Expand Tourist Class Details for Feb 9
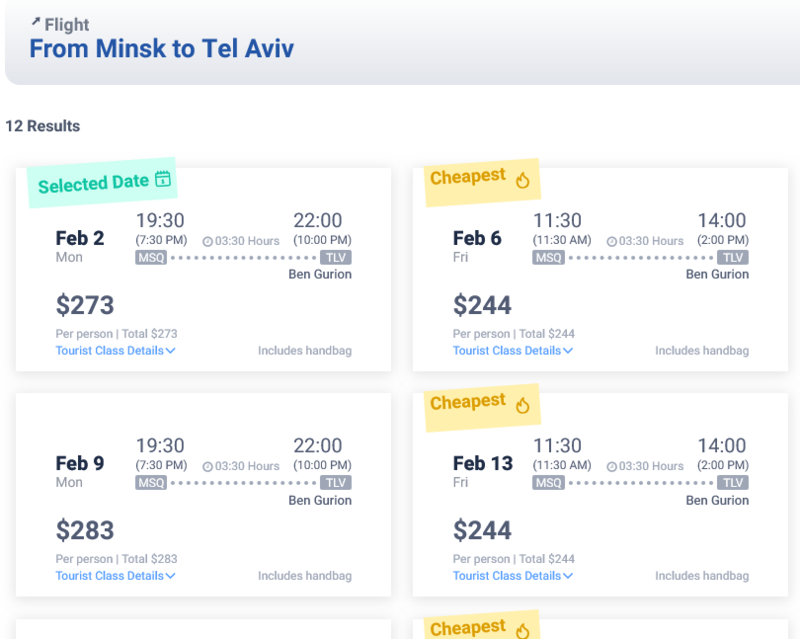Viewport: 800px width, 639px height. coord(115,576)
